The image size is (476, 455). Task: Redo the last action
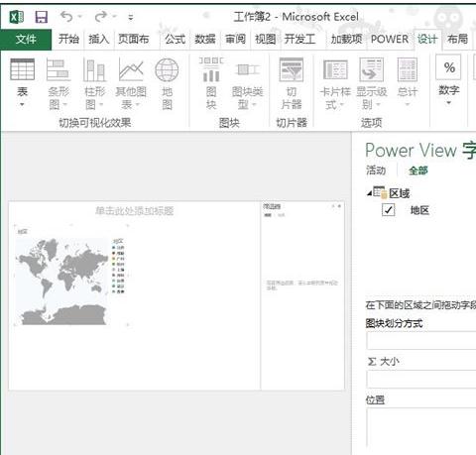tap(101, 16)
